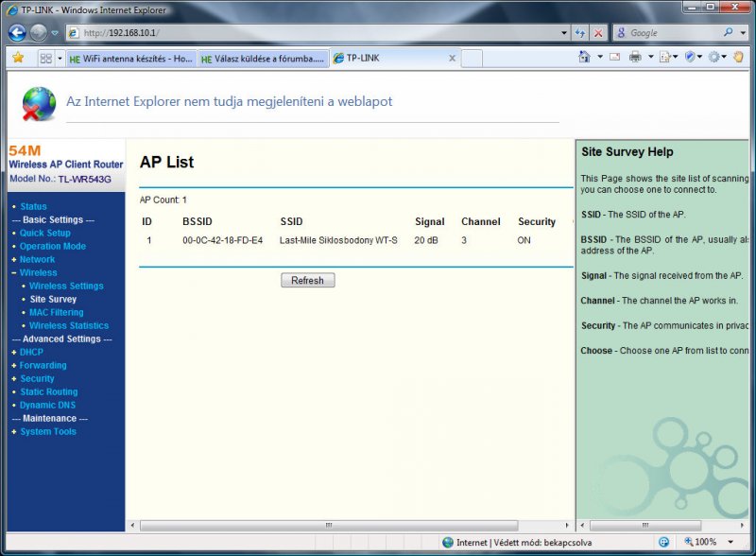Click the main frame scroll left arrow
Screen dimensions: 756x556
click(x=132, y=525)
